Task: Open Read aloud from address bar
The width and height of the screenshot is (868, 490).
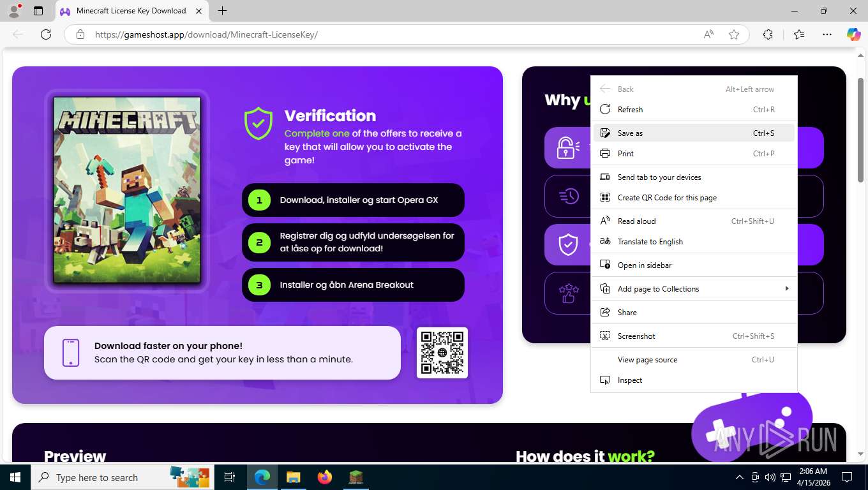Action: 708,34
